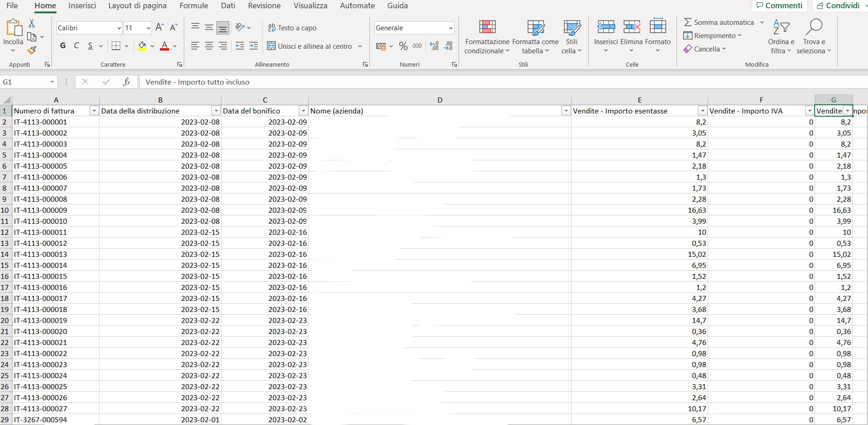Open Formattazione condizionale menu
Viewport: 868px width, 425px height.
487,37
